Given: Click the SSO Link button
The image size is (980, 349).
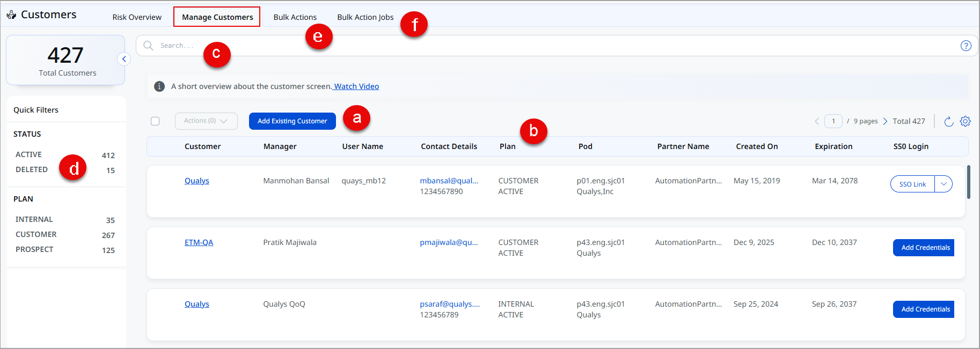Looking at the screenshot, I should (912, 184).
